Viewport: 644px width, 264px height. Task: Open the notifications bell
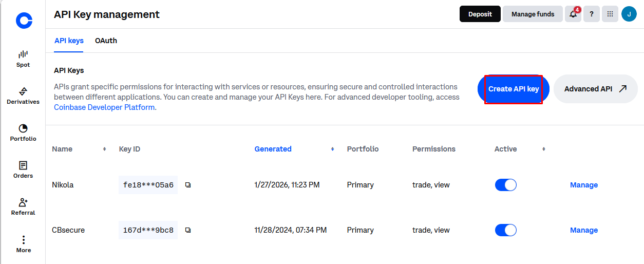(x=573, y=14)
